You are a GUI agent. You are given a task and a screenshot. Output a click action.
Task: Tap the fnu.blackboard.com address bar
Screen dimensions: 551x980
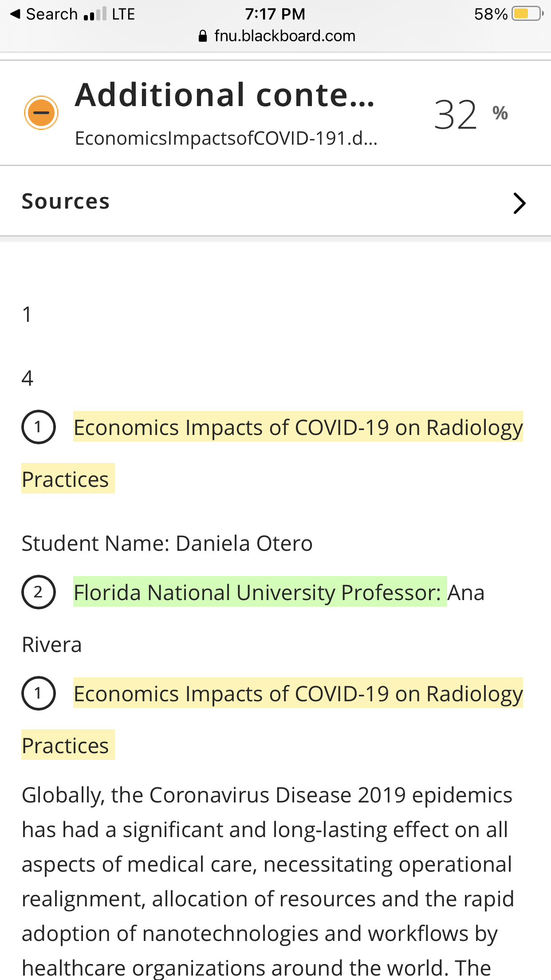coord(277,36)
